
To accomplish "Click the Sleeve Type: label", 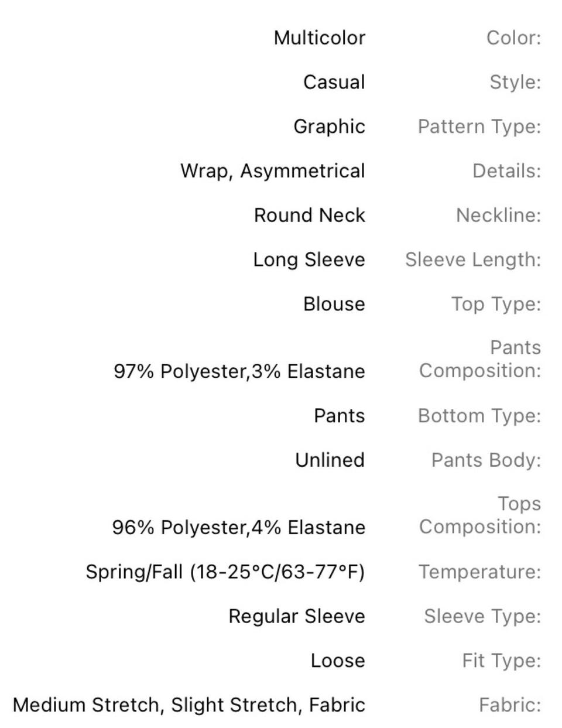I will [482, 616].
